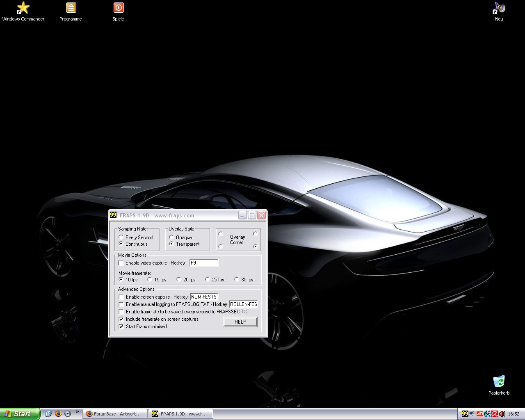
Task: Click the ATI icon in system tray
Action: tap(479, 414)
